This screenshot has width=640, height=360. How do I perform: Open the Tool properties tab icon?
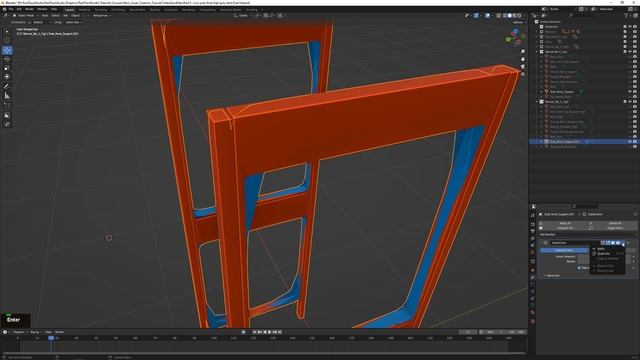(533, 215)
